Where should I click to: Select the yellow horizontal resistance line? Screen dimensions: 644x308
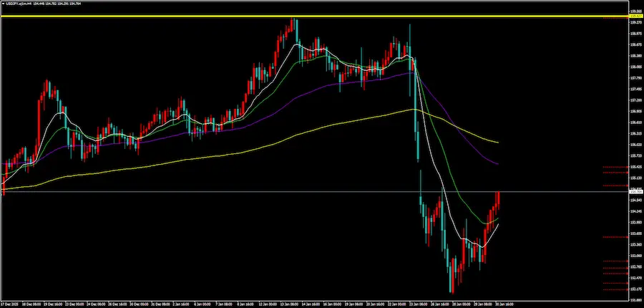[x=215, y=16]
